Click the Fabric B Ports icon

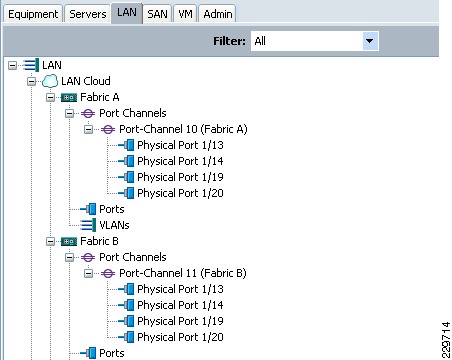pos(88,353)
